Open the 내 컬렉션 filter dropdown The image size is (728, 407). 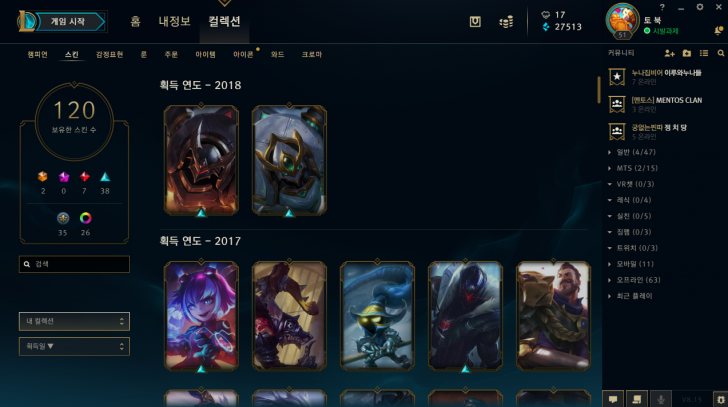click(x=74, y=321)
